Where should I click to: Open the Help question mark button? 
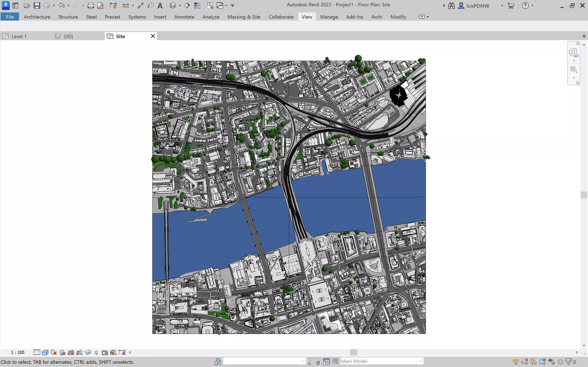[526, 5]
